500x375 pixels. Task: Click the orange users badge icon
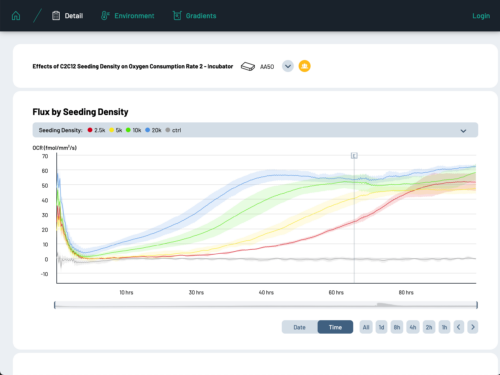[x=304, y=66]
